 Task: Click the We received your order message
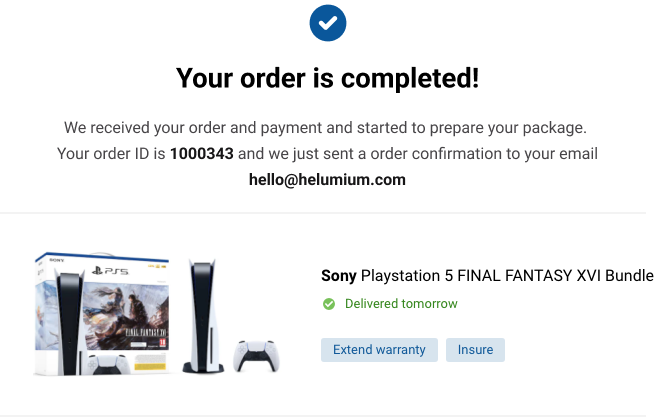pos(325,128)
